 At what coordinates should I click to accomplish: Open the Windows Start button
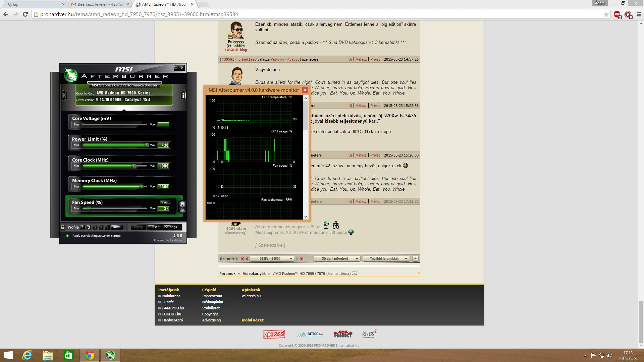[8, 355]
